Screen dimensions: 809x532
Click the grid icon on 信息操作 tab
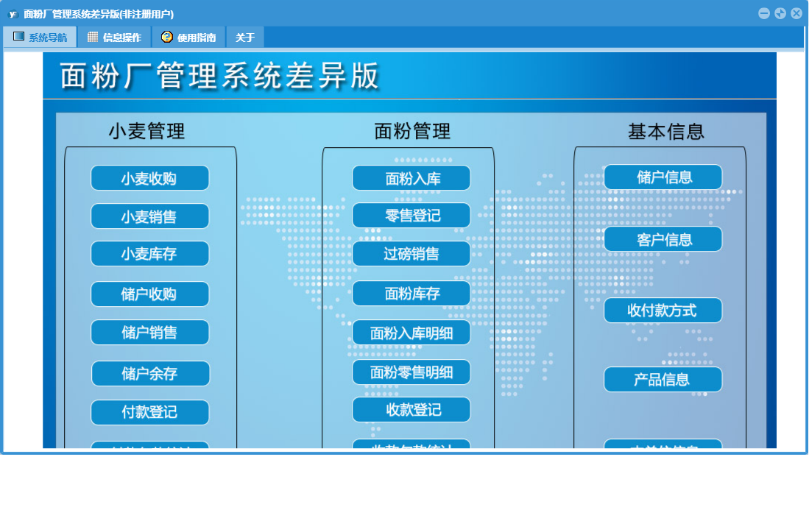coord(92,37)
